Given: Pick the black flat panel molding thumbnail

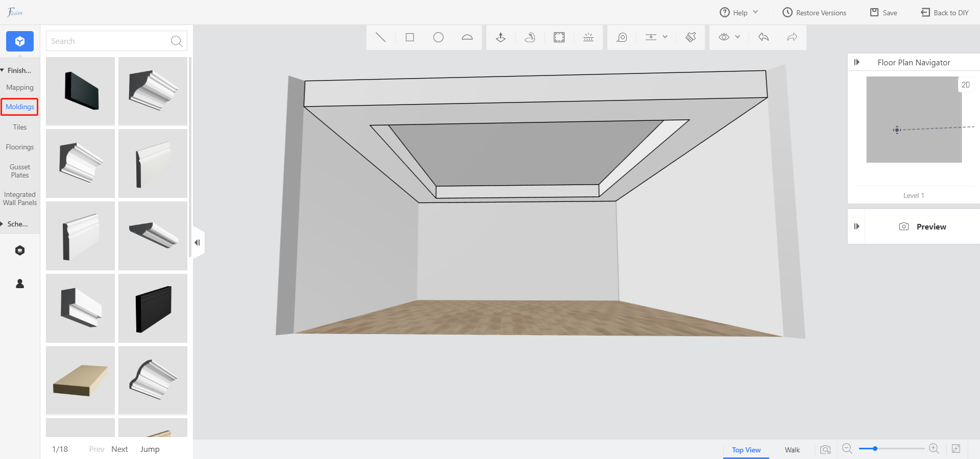Looking at the screenshot, I should [x=80, y=91].
